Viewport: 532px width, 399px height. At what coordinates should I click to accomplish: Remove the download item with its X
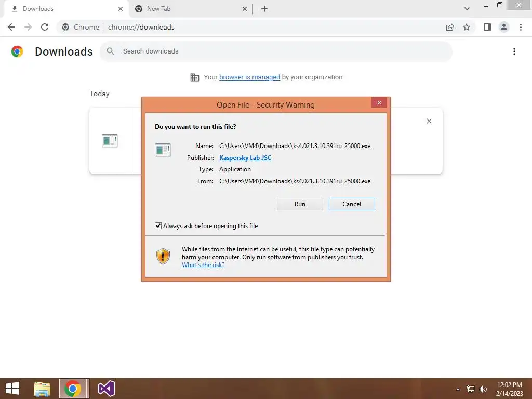(x=429, y=121)
